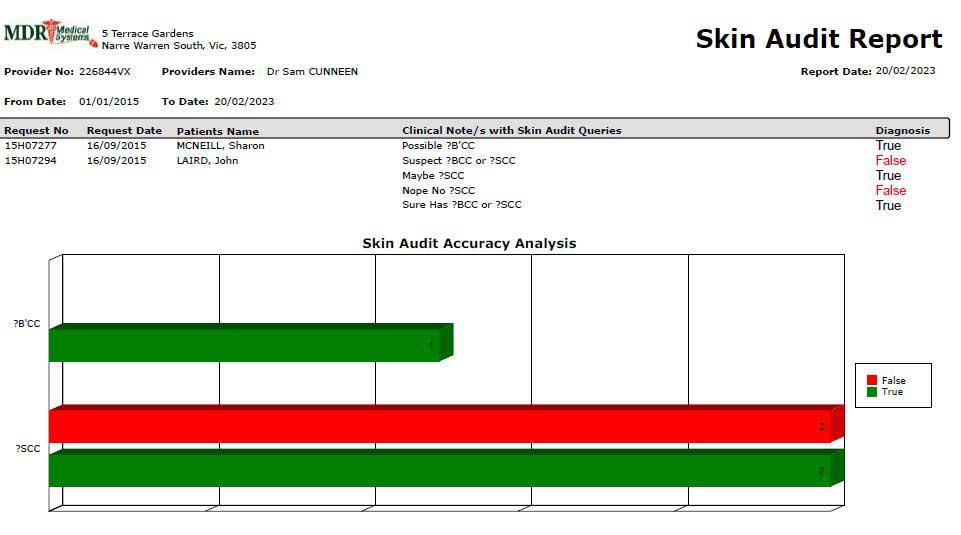The height and width of the screenshot is (535, 961).
Task: Click the Patients Name column header
Action: coord(218,131)
